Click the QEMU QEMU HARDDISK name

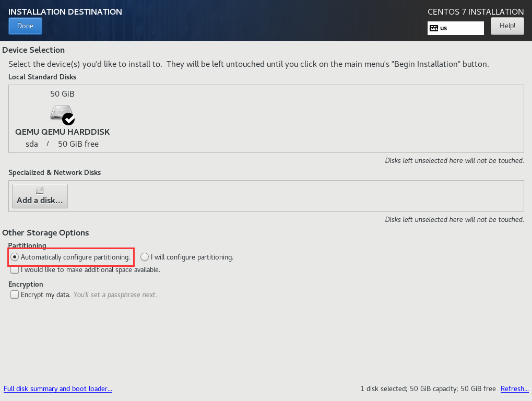click(x=63, y=132)
